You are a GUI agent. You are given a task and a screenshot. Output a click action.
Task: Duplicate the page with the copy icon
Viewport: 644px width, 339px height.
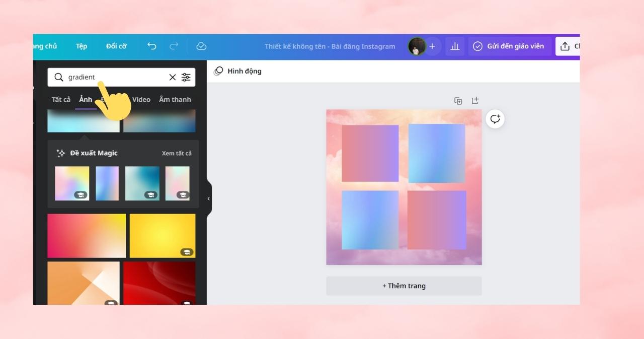(x=458, y=101)
